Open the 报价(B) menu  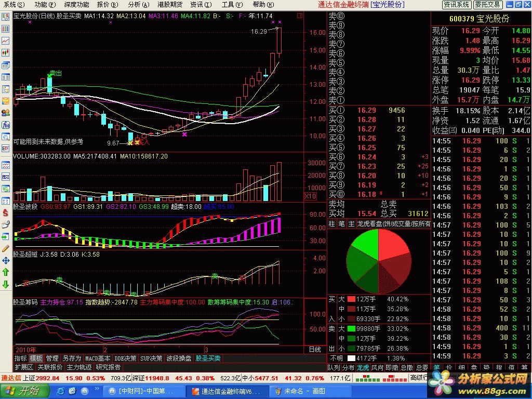pos(108,4)
